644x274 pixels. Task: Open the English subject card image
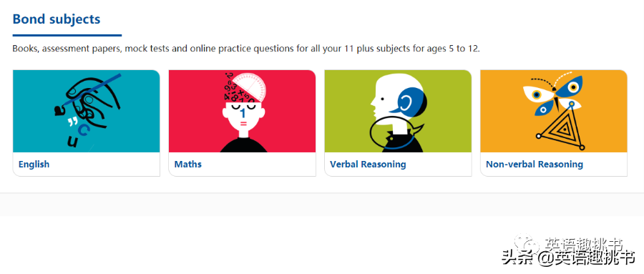click(87, 111)
